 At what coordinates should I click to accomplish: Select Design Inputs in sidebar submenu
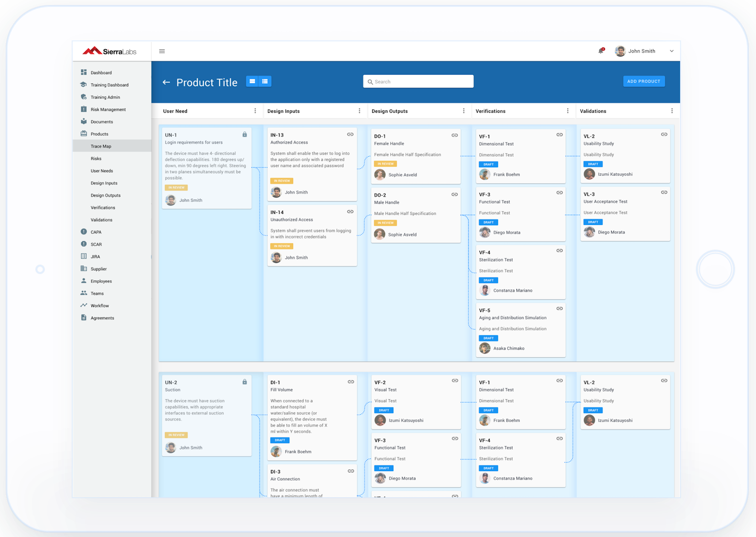tap(104, 183)
